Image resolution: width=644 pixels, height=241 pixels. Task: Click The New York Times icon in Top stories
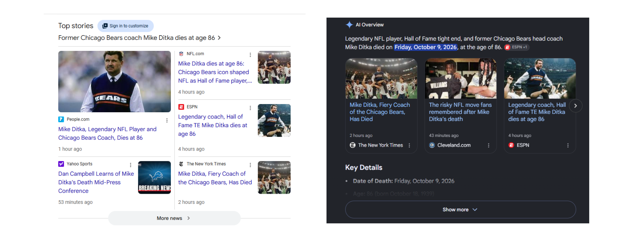coord(181,164)
